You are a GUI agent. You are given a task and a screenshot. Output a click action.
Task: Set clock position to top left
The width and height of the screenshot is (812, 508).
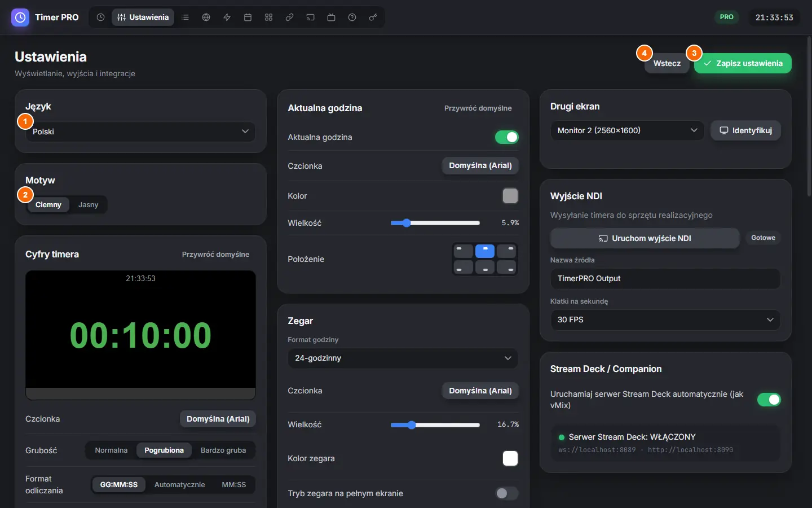coord(464,251)
